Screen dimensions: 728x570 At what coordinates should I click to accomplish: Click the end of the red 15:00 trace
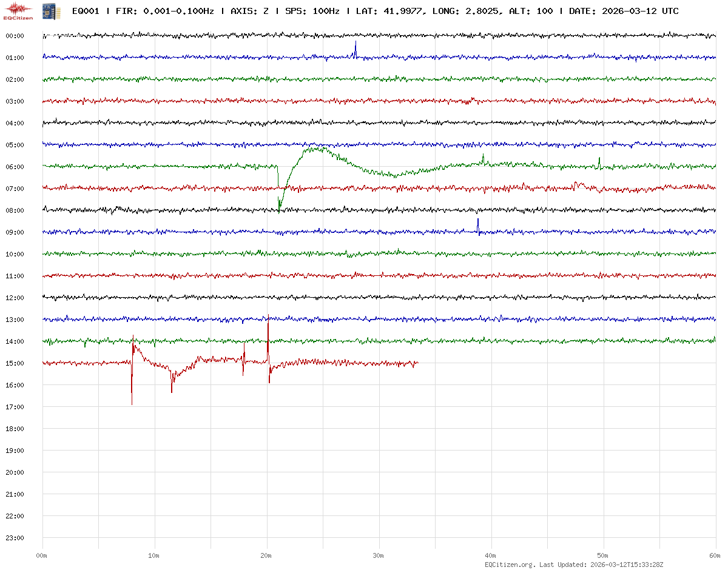(x=417, y=363)
